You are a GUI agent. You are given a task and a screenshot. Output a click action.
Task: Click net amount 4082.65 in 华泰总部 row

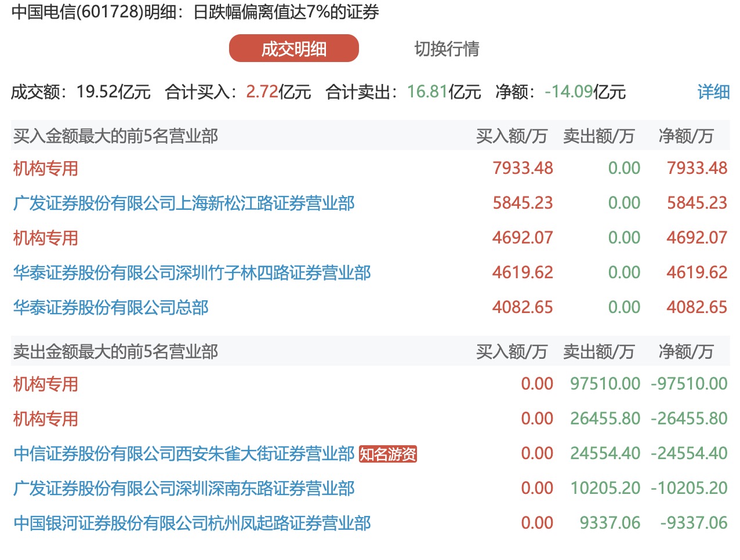(697, 307)
